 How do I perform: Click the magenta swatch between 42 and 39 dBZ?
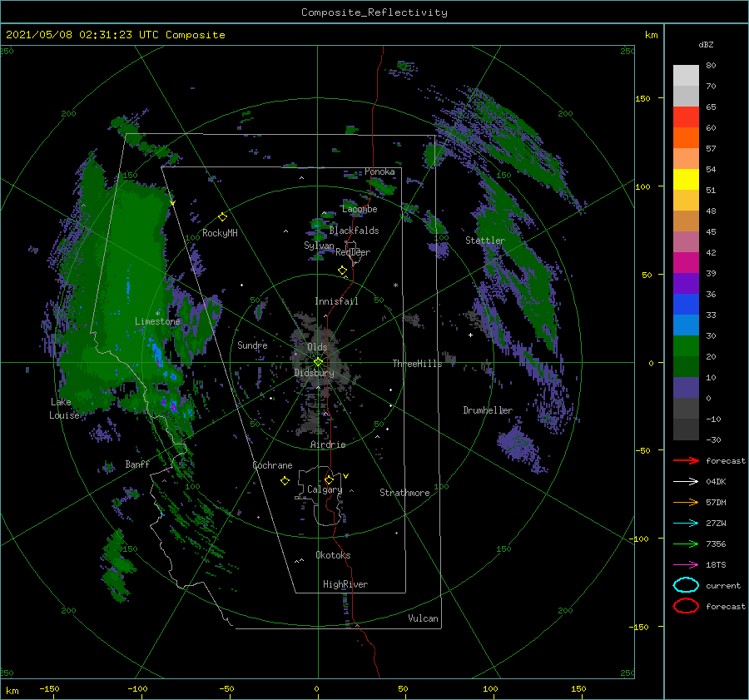[686, 263]
